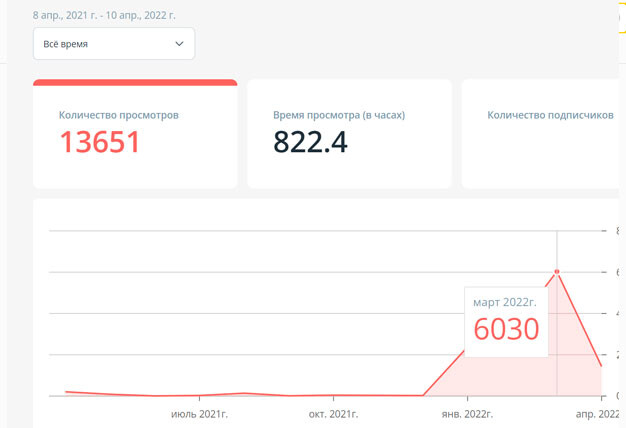Open the "Количество подписчиков" metric card
Viewport: 626px width, 428px height.
coord(545,134)
